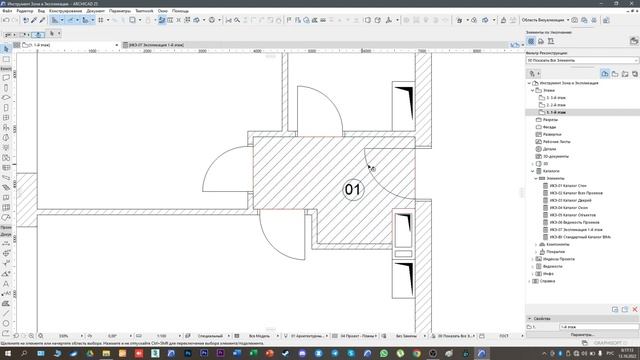
Task: Toggle the snap guides button in the toolbar
Action: pyautogui.click(x=70, y=20)
